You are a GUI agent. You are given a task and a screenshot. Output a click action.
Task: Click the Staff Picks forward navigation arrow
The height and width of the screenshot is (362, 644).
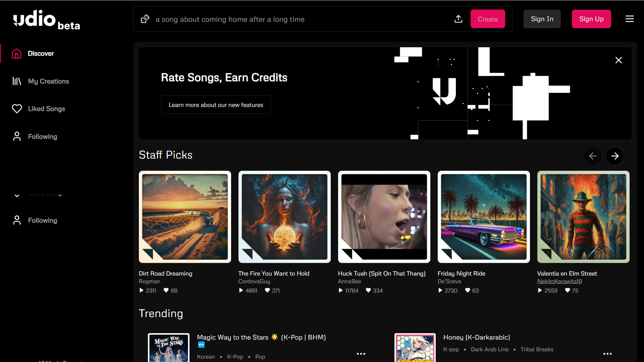[615, 156]
